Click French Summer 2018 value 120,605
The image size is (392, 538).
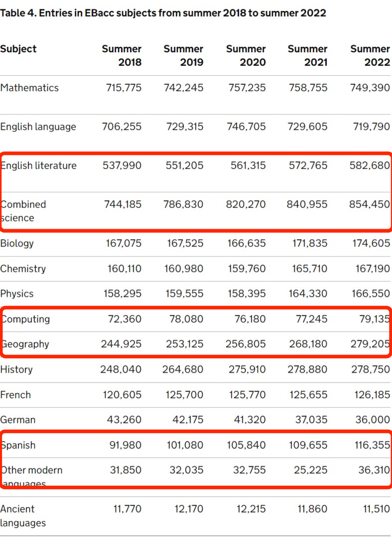coord(122,395)
